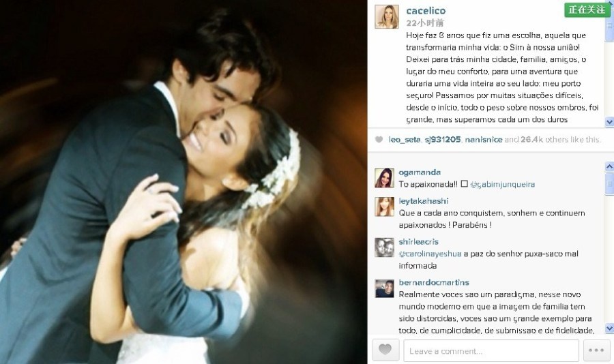Click the small heart icon beside likes list
Viewport: 614px width, 364px height.
[379, 140]
